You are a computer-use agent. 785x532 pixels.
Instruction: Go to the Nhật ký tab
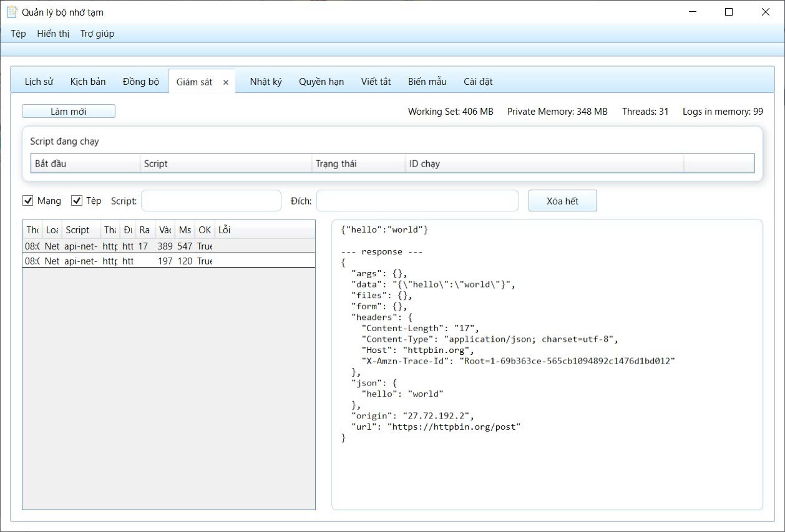[x=266, y=82]
